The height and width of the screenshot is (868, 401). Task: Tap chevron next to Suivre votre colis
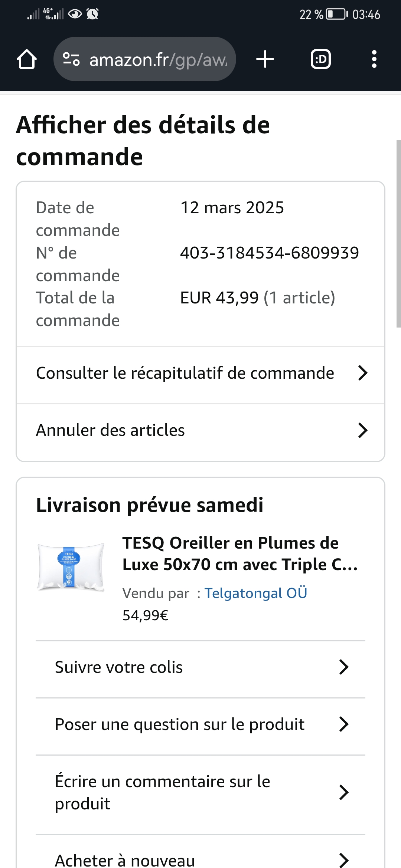click(344, 667)
